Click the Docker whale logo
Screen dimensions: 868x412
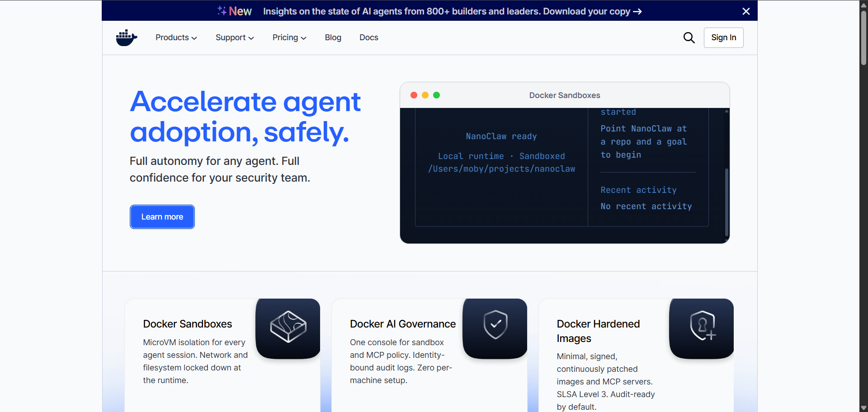[x=127, y=37]
